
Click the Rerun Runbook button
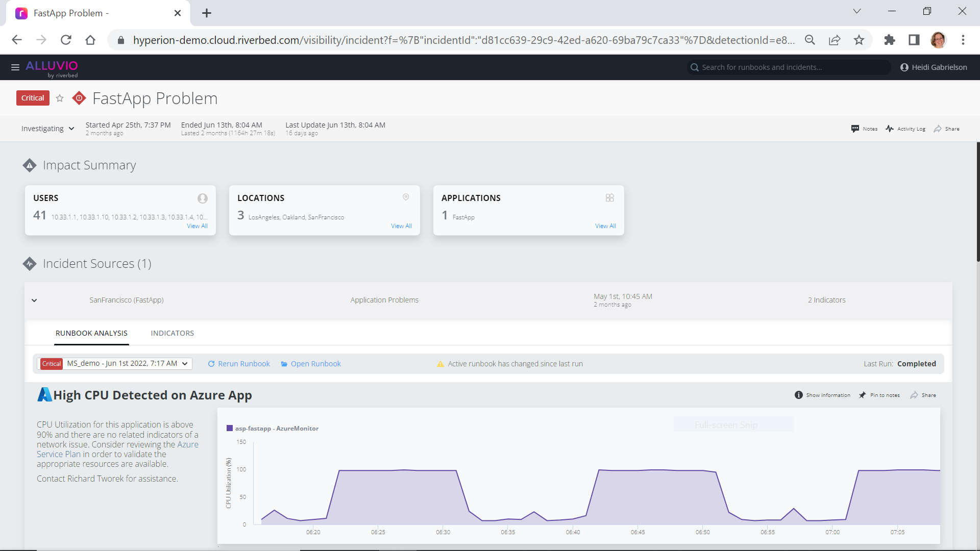239,364
